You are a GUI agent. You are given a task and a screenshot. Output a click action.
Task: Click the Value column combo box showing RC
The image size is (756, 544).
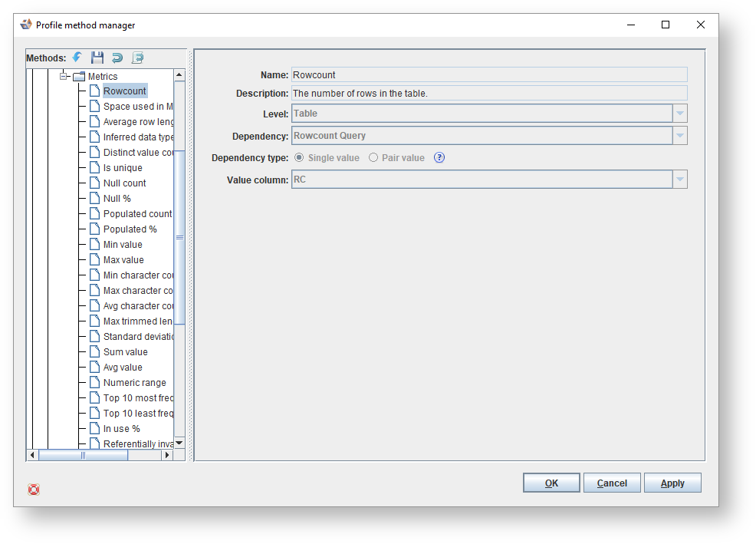click(x=489, y=180)
